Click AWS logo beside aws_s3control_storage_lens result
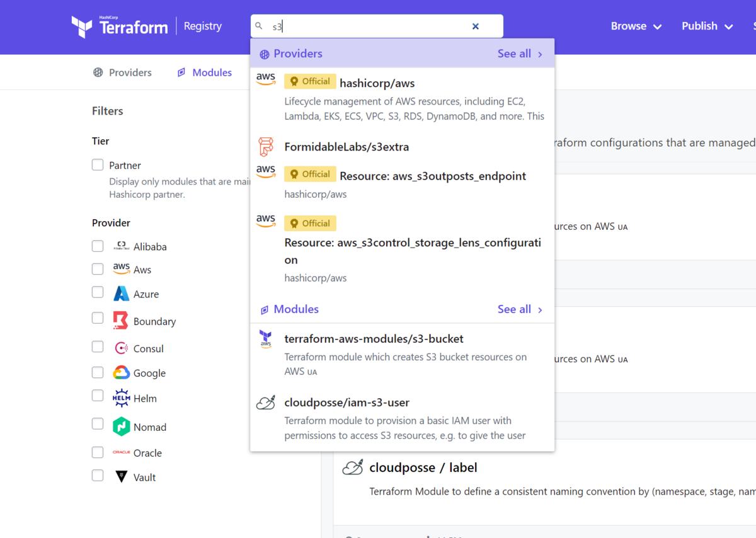Image resolution: width=756 pixels, height=538 pixels. click(x=266, y=220)
